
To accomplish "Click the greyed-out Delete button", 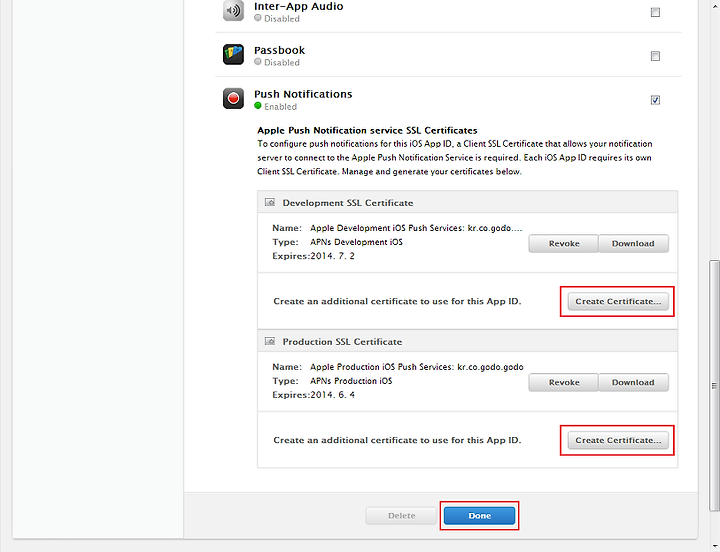I will click(401, 516).
